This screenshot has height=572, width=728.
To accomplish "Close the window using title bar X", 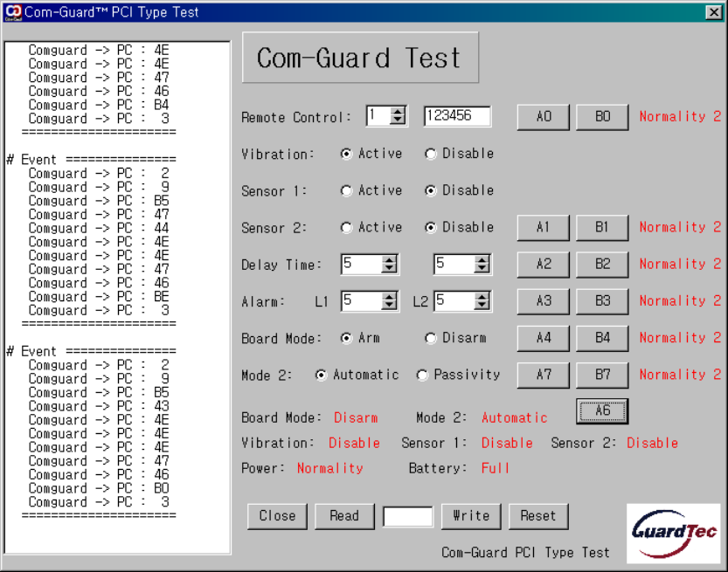I will tap(714, 12).
